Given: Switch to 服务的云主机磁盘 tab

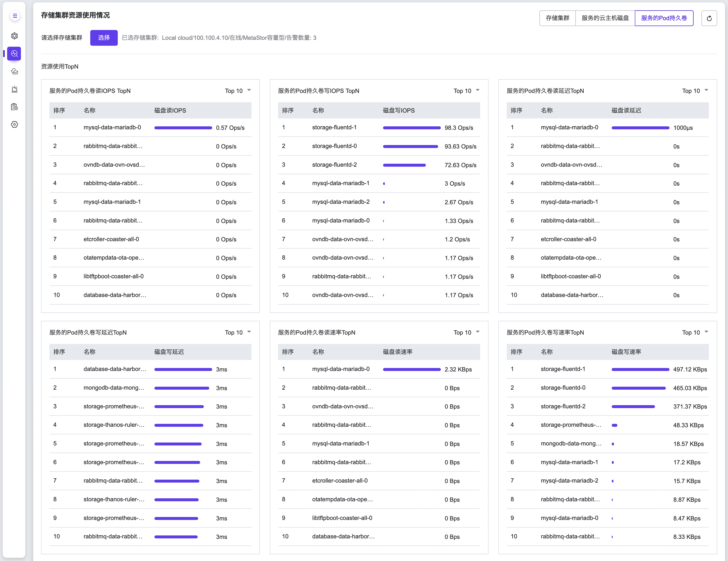Looking at the screenshot, I should click(x=605, y=18).
